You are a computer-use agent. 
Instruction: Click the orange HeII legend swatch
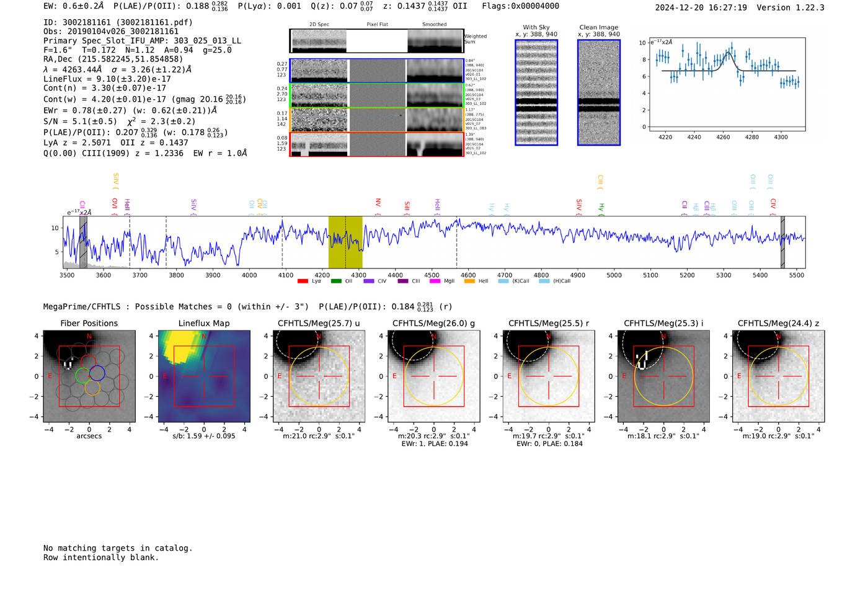click(x=469, y=281)
